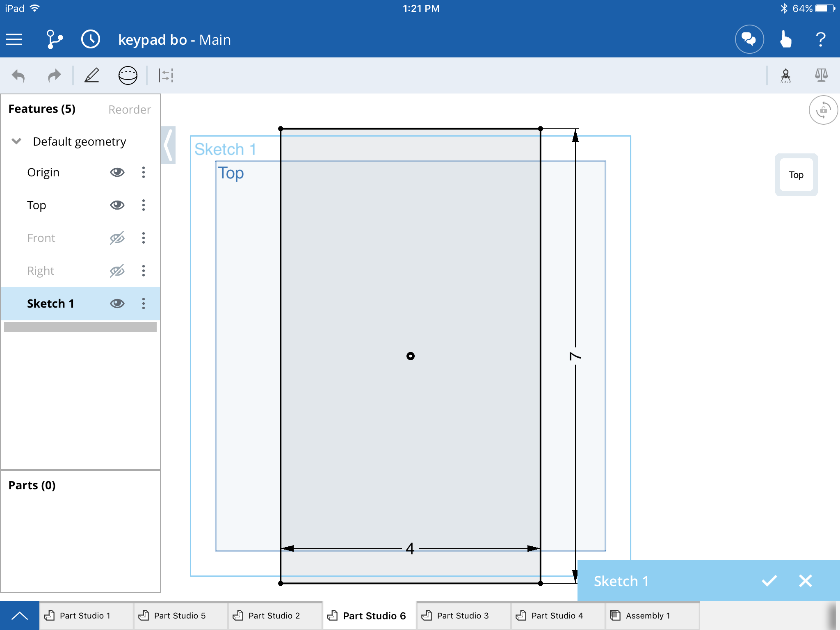Tap the Bluetooth status icon
This screenshot has width=840, height=630.
click(x=784, y=9)
